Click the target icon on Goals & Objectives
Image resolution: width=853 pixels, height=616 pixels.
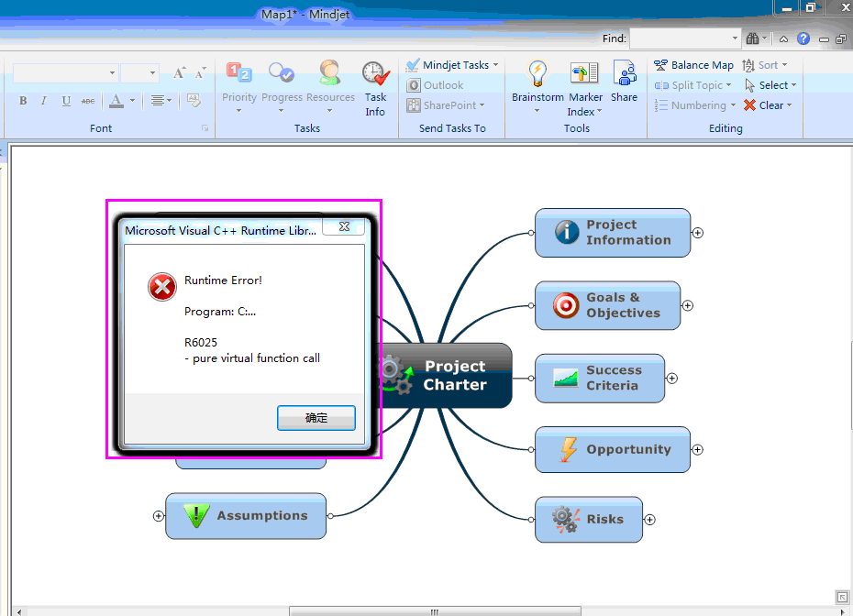click(x=566, y=305)
